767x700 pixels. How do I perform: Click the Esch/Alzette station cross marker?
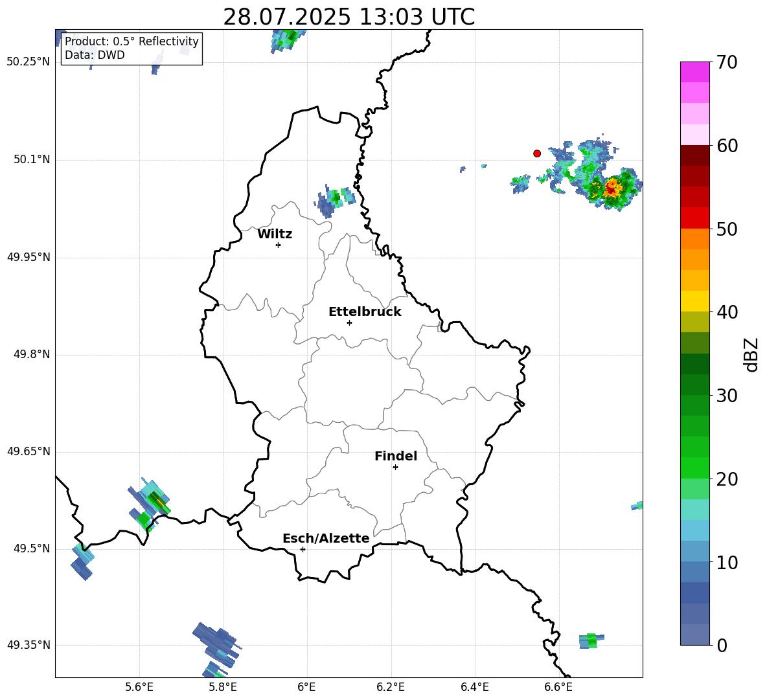(x=303, y=549)
